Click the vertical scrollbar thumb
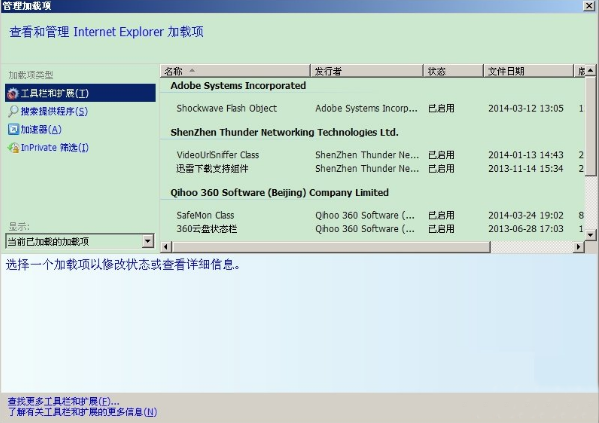This screenshot has height=423, width=599. coord(591,126)
